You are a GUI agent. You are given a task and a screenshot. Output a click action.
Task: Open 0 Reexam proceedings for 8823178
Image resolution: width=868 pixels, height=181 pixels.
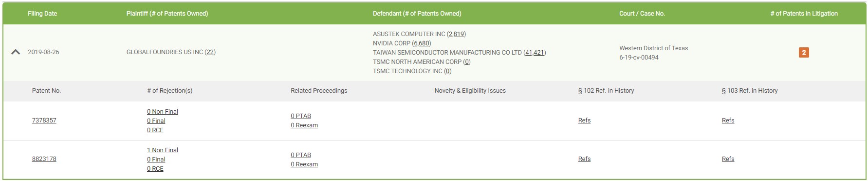click(x=304, y=164)
